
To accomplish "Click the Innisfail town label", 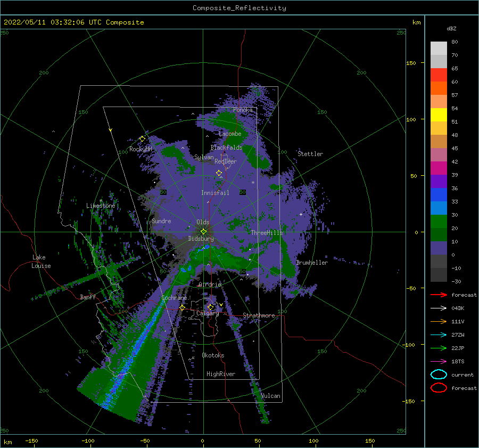I will [215, 193].
